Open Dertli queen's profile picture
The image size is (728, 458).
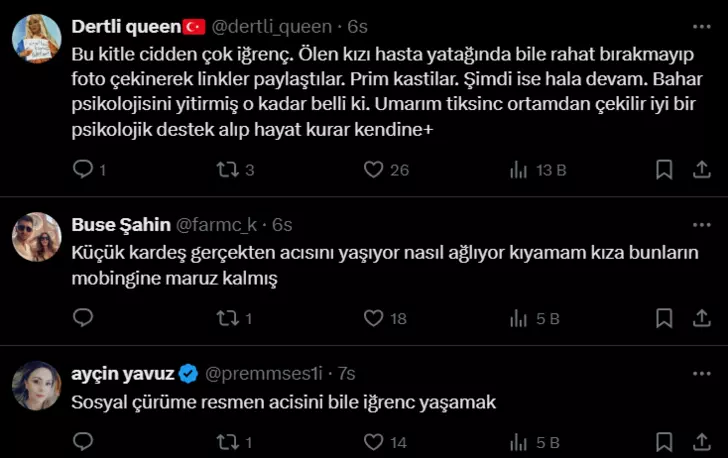tap(37, 39)
